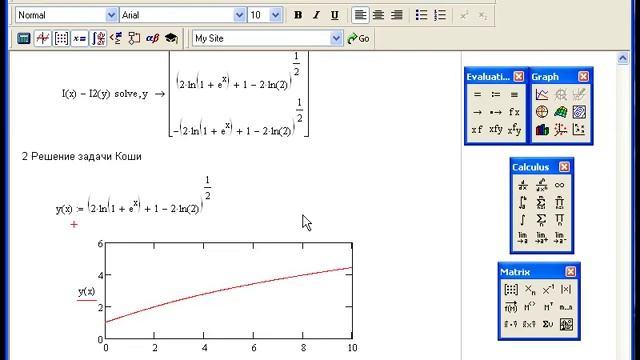640x360 pixels.
Task: Insert infinity symbol
Action: pos(560,185)
